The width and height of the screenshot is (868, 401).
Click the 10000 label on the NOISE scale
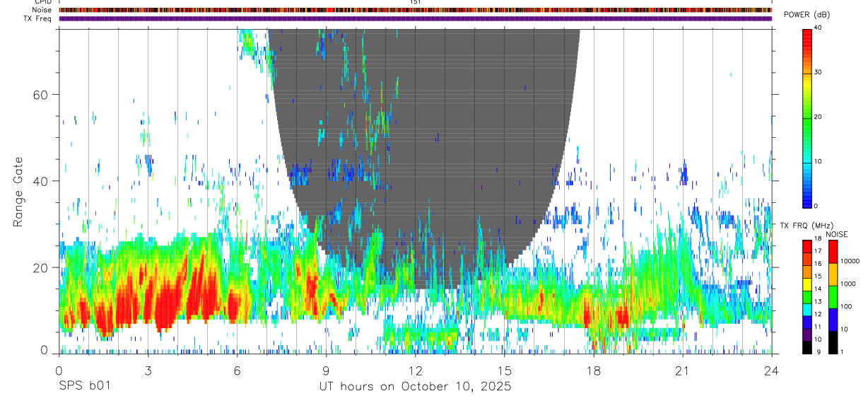(x=849, y=261)
